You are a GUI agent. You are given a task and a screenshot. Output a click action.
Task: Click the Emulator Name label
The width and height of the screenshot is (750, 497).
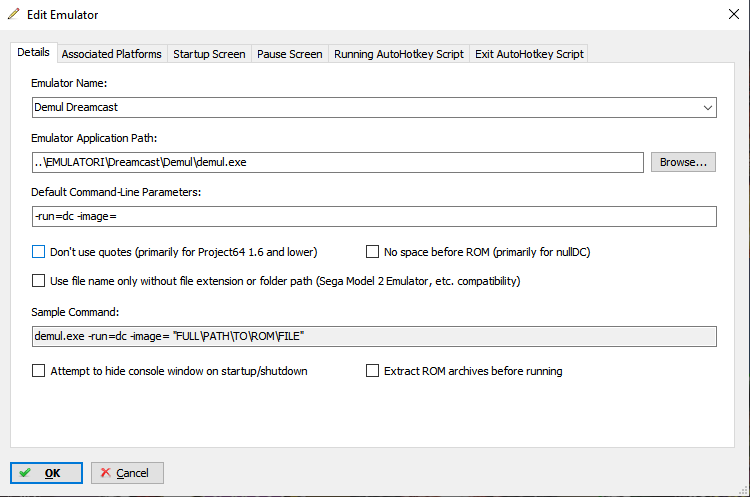click(69, 83)
